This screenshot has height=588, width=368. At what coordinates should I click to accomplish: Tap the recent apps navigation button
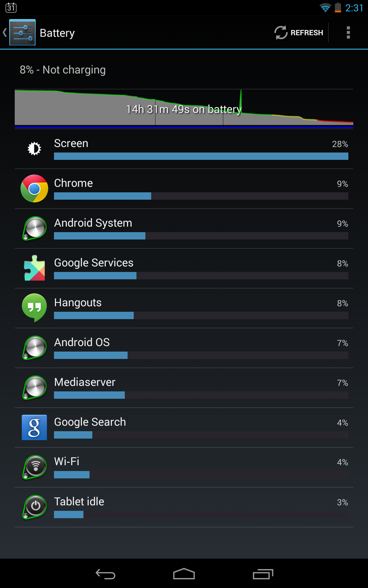[x=263, y=574]
